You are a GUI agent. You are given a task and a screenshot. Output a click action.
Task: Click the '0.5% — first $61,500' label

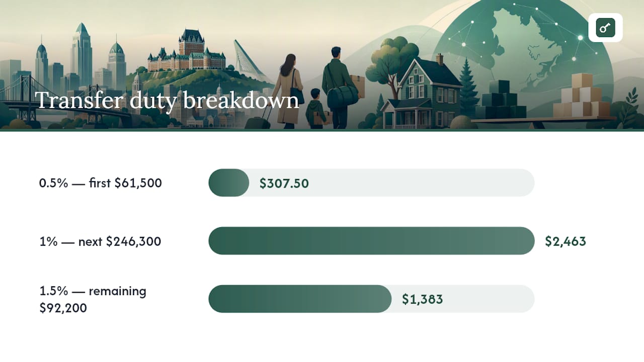[101, 183]
